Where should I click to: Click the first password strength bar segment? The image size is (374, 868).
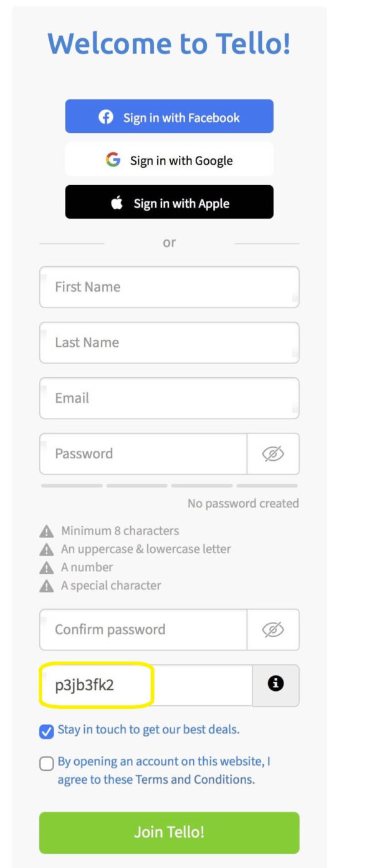tap(70, 485)
